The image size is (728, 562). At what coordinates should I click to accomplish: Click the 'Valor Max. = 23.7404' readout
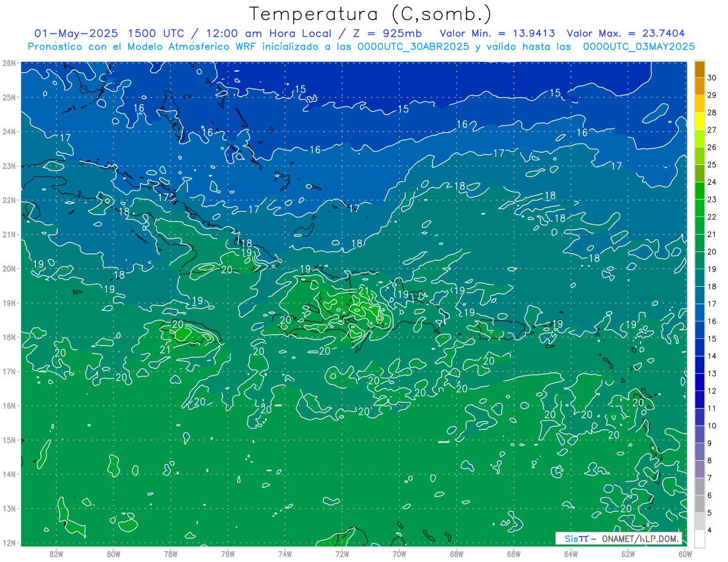626,33
